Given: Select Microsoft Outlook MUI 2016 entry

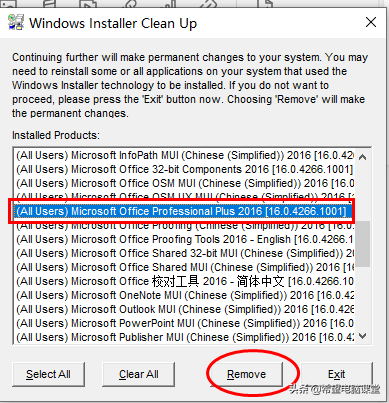Looking at the screenshot, I should (x=184, y=309).
